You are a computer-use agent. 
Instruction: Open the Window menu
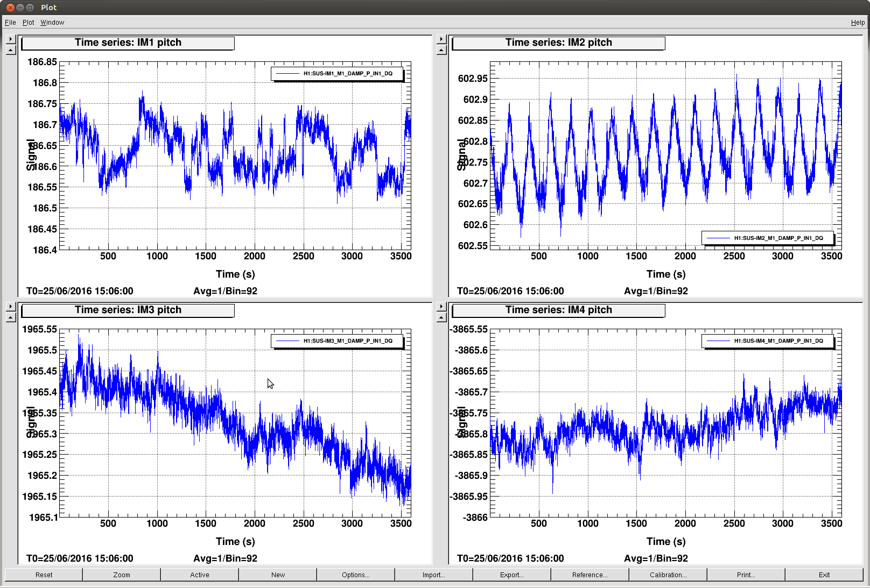52,23
